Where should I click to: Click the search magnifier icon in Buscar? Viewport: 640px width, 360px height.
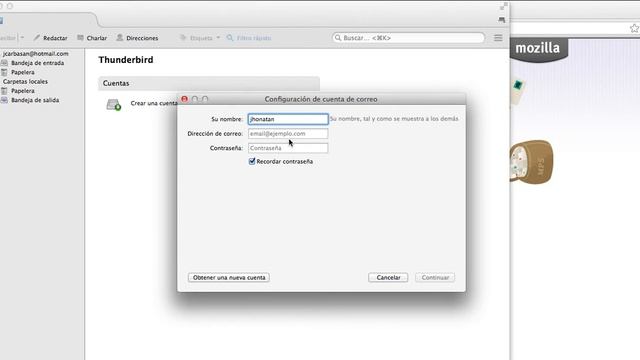(x=338, y=38)
